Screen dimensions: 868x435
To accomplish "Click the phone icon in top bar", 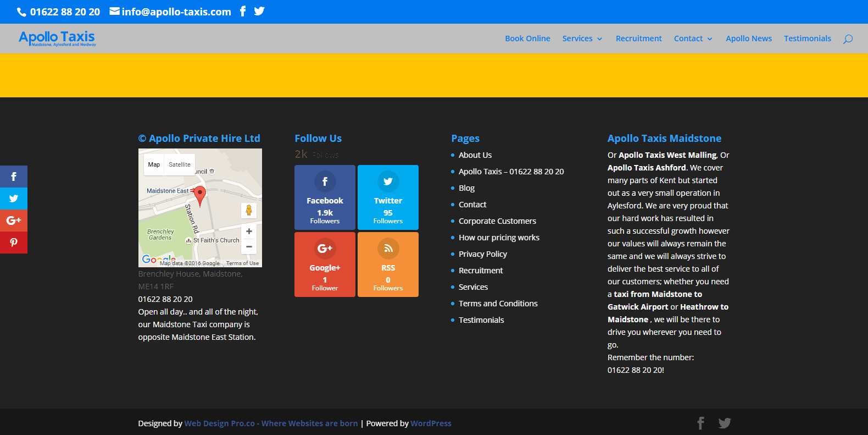I will pos(21,12).
